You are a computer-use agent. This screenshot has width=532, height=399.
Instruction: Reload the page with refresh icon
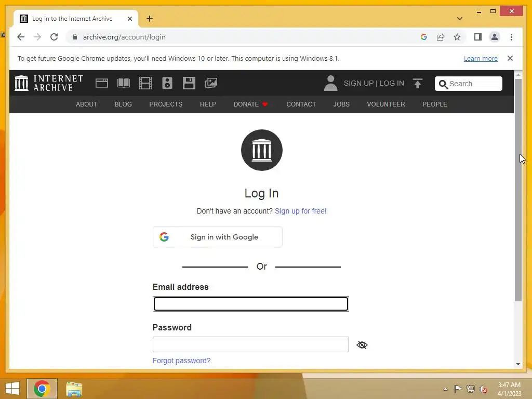(x=54, y=37)
